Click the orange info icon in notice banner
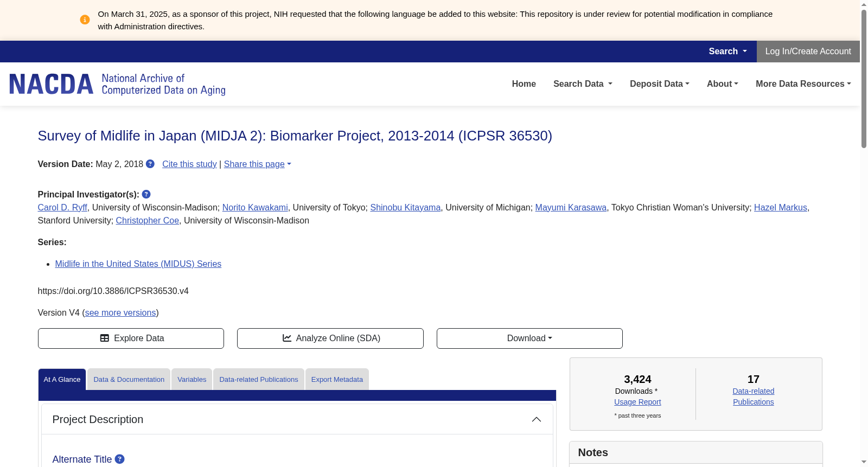 (x=85, y=20)
